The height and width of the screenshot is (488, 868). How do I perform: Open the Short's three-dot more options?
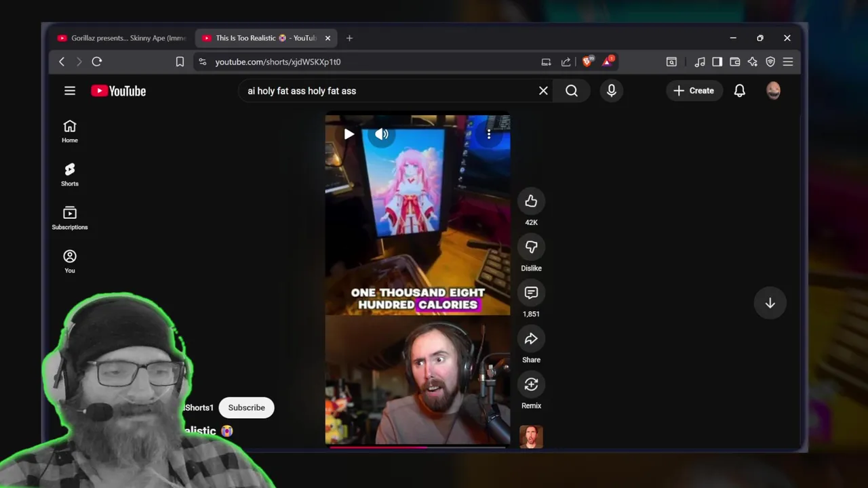pyautogui.click(x=489, y=134)
